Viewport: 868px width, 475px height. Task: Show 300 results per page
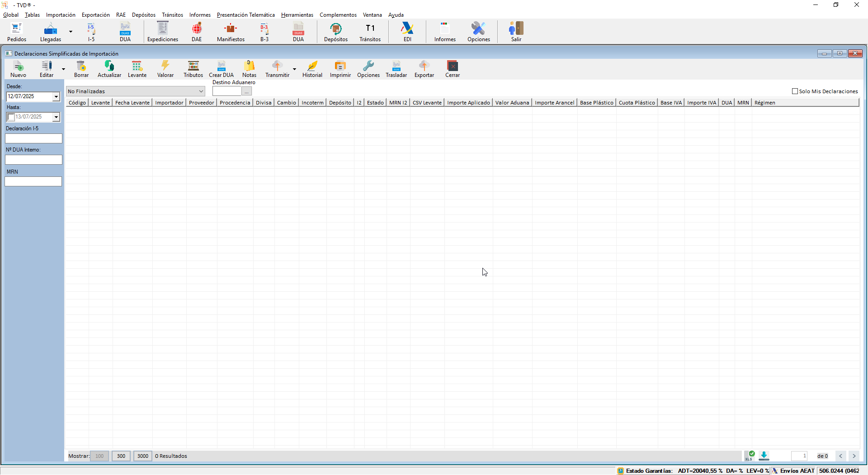coord(121,456)
